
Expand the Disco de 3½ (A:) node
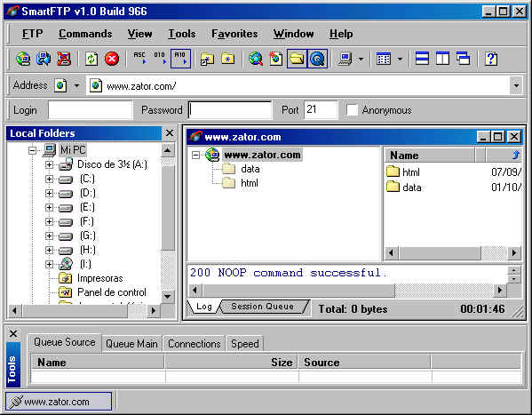(49, 164)
